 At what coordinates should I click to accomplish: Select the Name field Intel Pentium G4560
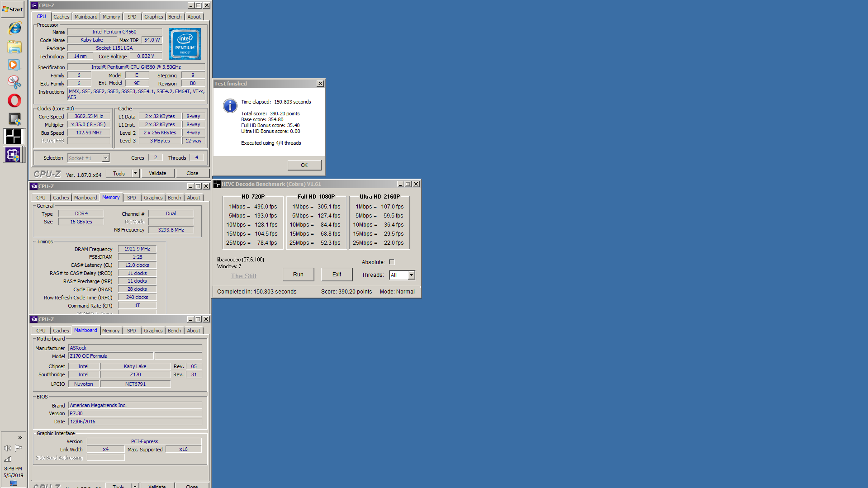(114, 32)
